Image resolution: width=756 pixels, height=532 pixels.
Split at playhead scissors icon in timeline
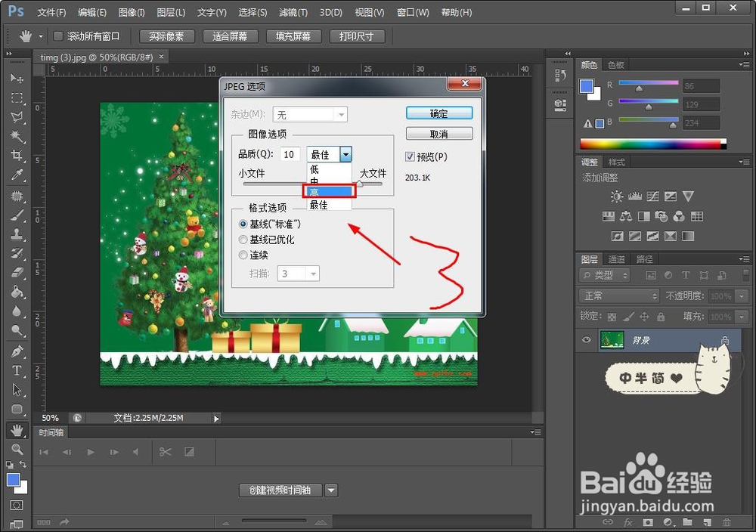point(166,452)
